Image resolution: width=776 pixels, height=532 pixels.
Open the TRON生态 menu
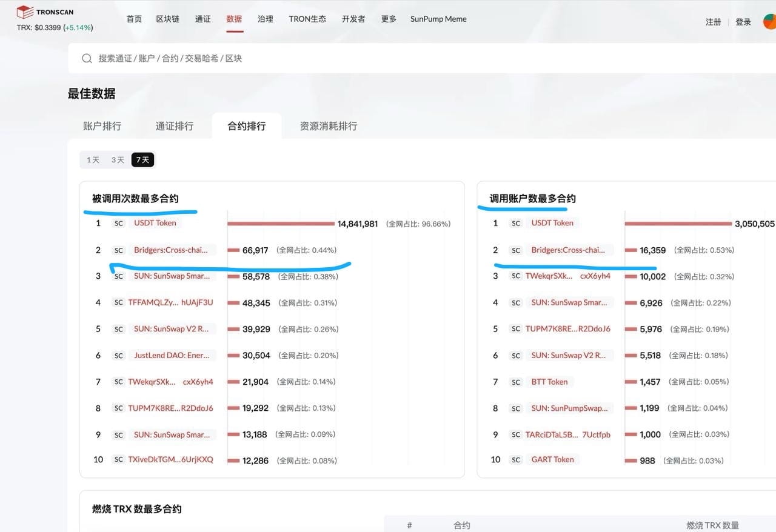click(x=307, y=19)
